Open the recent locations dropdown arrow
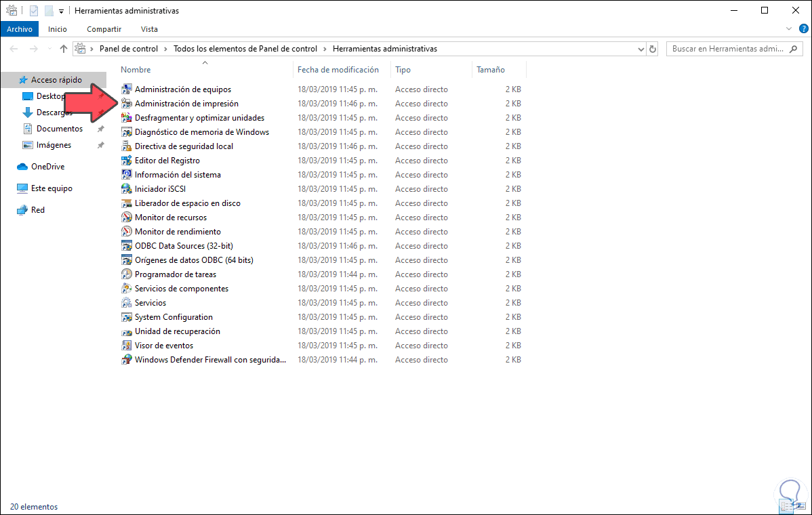Screen dimensions: 812x515 pos(49,49)
